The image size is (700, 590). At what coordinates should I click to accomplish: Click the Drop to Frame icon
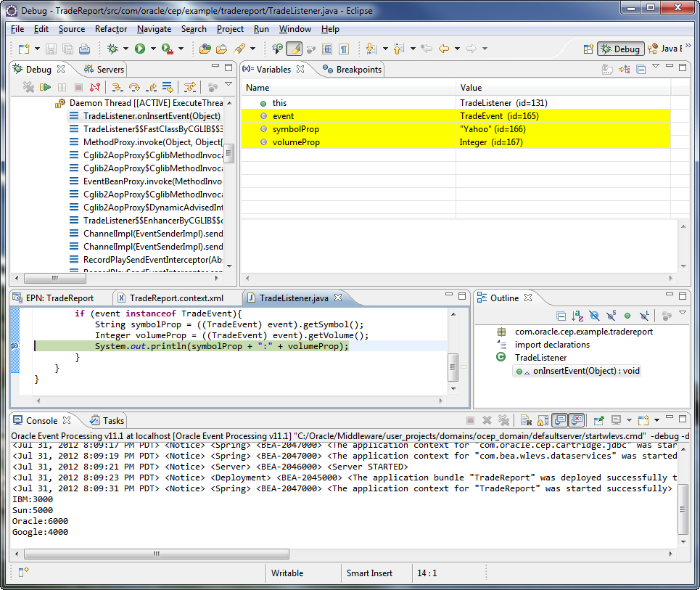pyautogui.click(x=168, y=87)
